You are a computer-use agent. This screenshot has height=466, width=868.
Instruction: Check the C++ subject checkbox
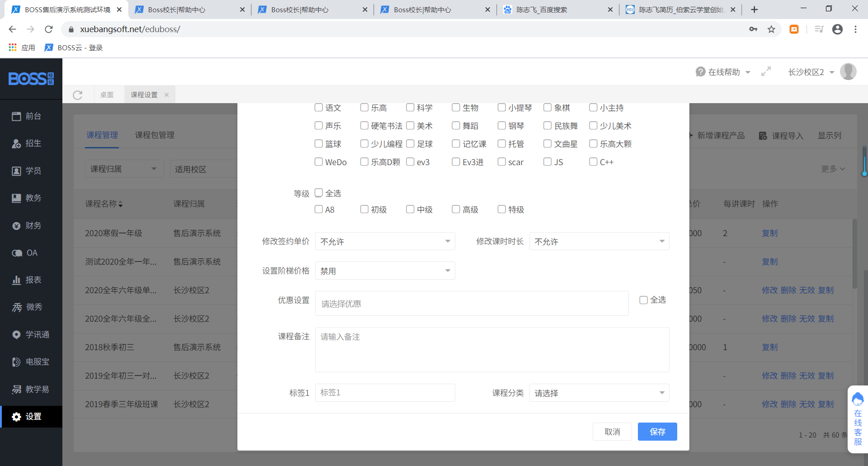pos(593,162)
